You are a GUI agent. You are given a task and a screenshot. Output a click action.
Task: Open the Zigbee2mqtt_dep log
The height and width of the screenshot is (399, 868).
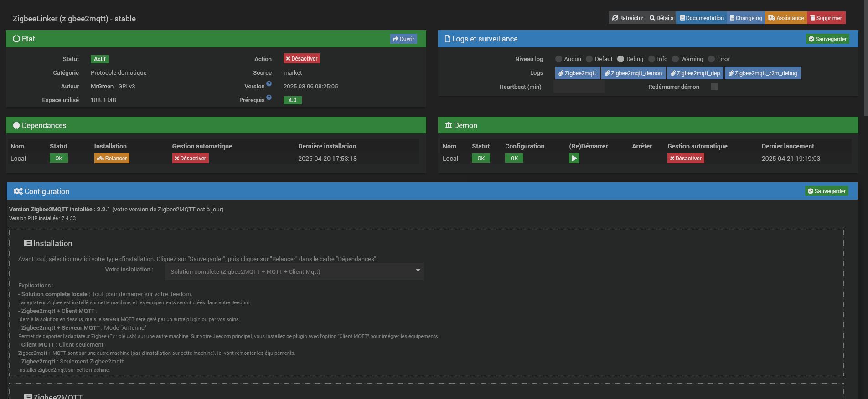[695, 73]
